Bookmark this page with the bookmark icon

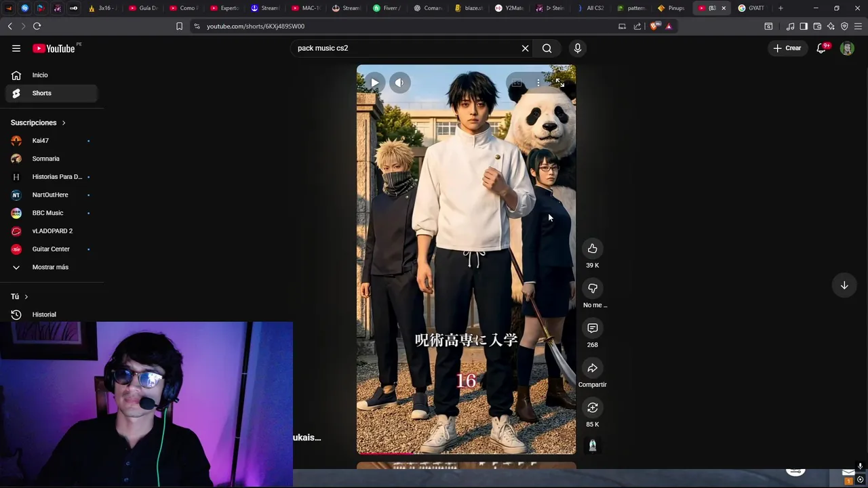point(179,26)
